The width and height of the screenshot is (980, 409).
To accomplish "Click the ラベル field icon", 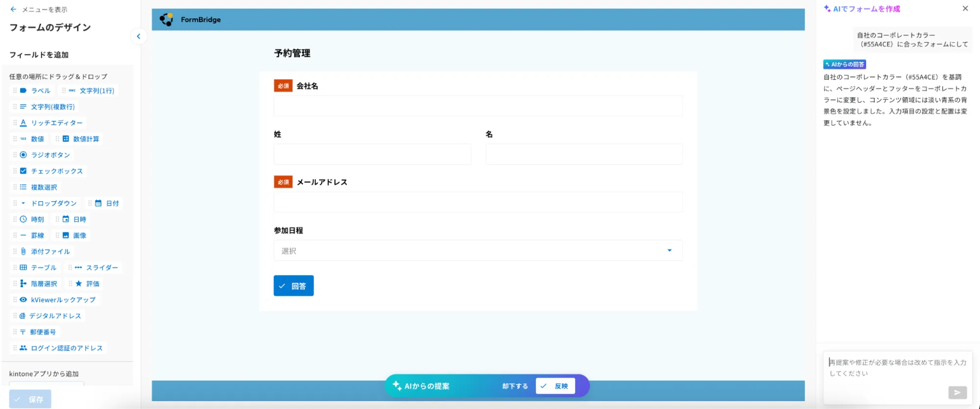I will point(23,91).
